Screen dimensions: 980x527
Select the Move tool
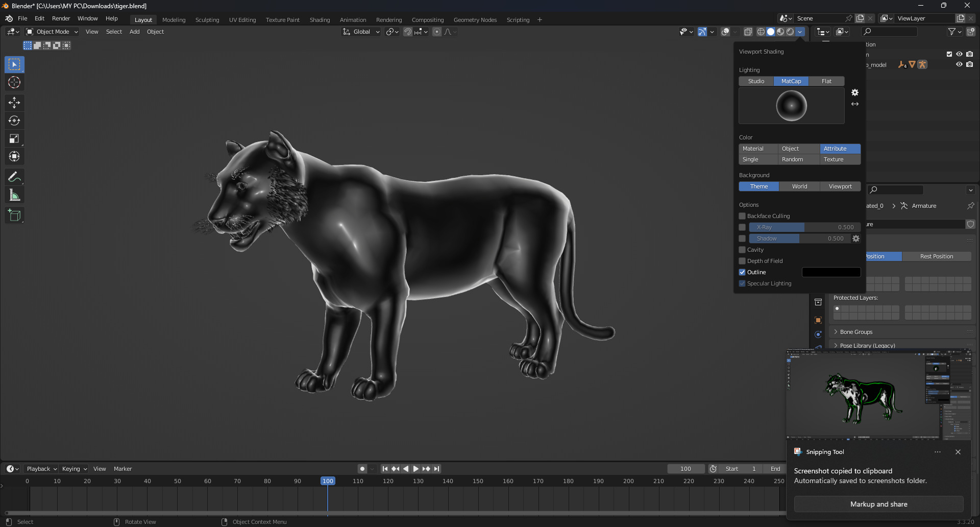tap(14, 103)
